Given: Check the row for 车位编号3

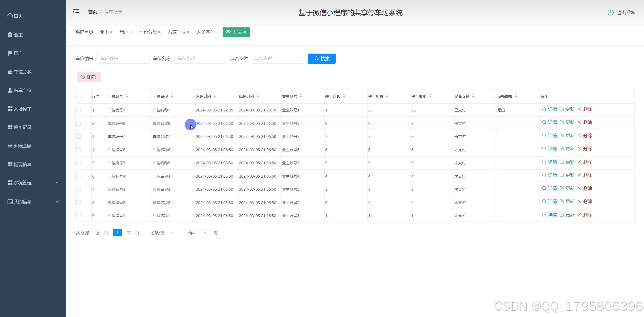Looking at the screenshot, I should pyautogui.click(x=79, y=189).
